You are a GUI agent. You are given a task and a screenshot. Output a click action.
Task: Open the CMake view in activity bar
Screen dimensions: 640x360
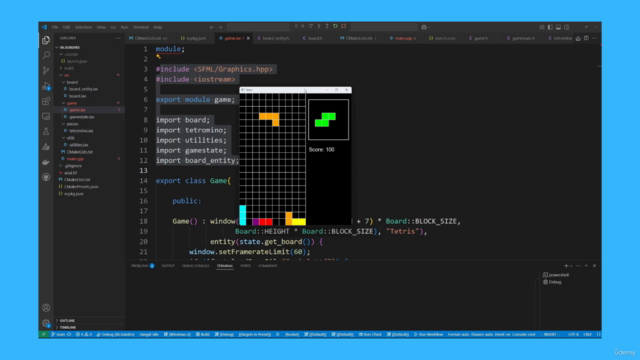coord(46,147)
